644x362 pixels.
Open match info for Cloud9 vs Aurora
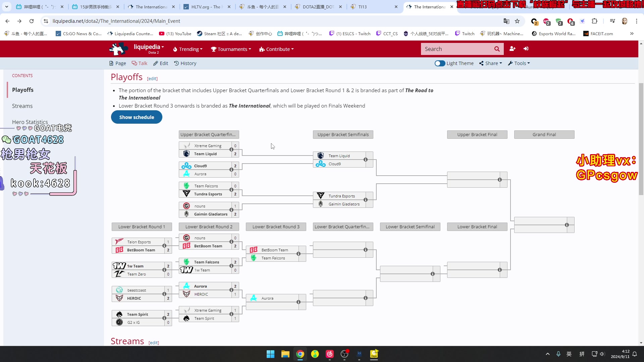(231, 170)
